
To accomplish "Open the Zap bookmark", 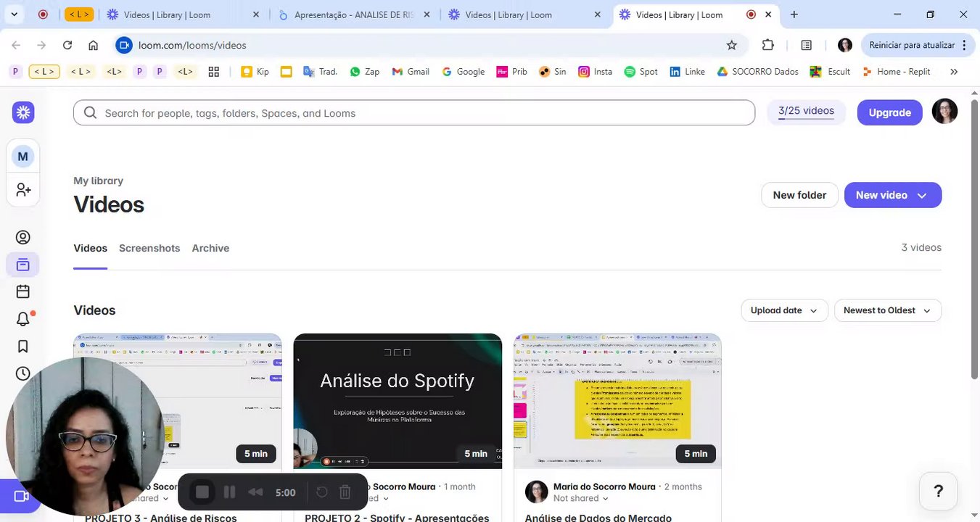I will (365, 72).
